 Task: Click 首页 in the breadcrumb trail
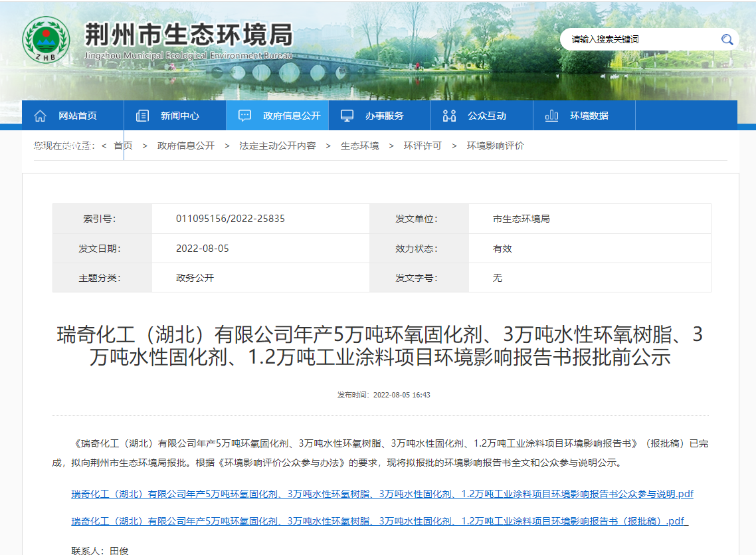click(123, 146)
